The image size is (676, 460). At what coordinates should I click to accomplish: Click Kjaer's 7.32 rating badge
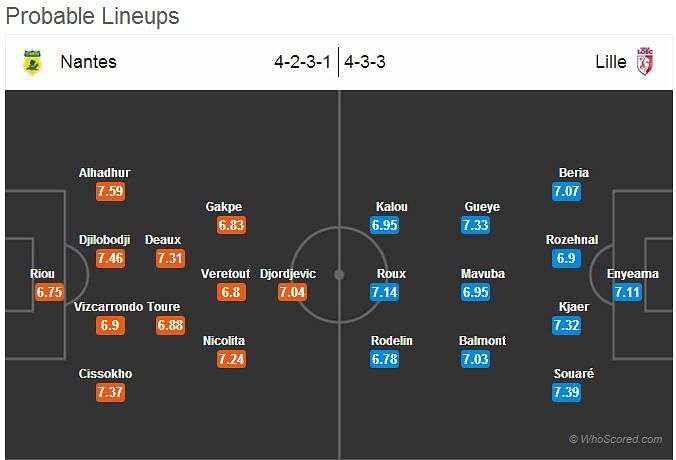coord(566,325)
